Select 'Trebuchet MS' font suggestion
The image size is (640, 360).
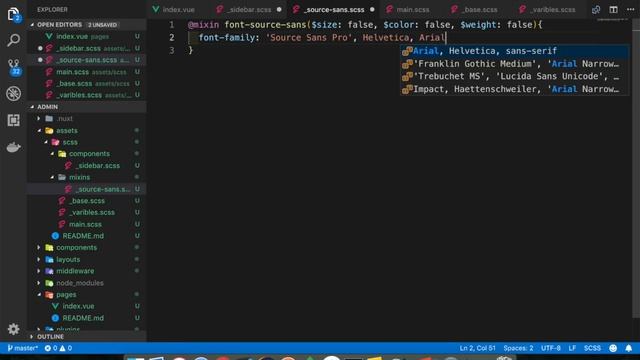514,76
